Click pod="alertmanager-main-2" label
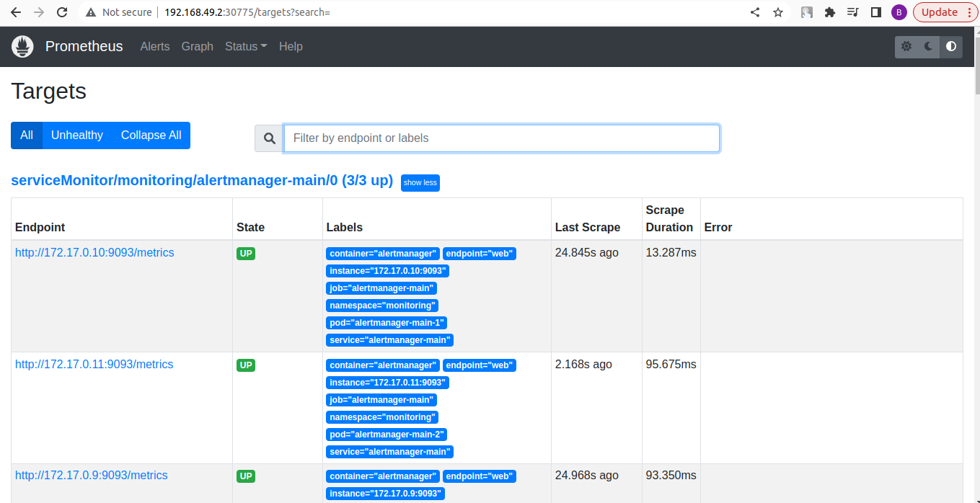The image size is (980, 503). [387, 435]
